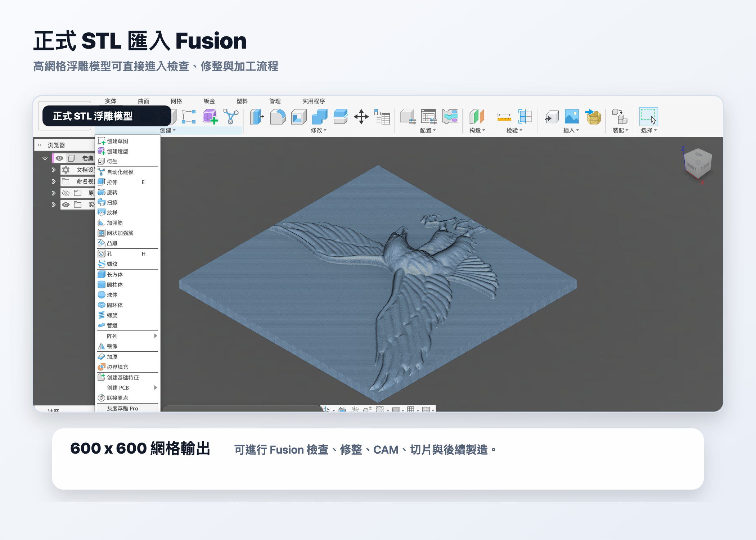Show the hidden 原 folder via eye icon
This screenshot has height=540, width=756.
click(x=66, y=193)
